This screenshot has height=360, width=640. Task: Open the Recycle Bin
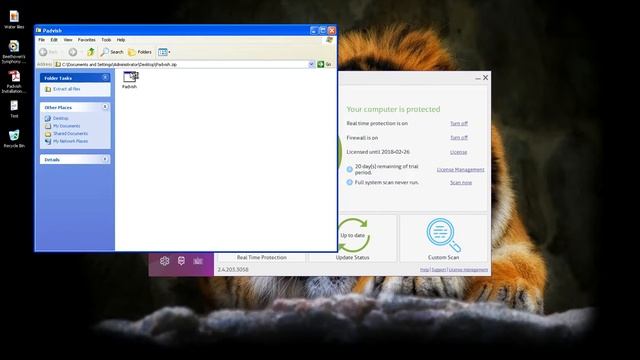coord(14,138)
